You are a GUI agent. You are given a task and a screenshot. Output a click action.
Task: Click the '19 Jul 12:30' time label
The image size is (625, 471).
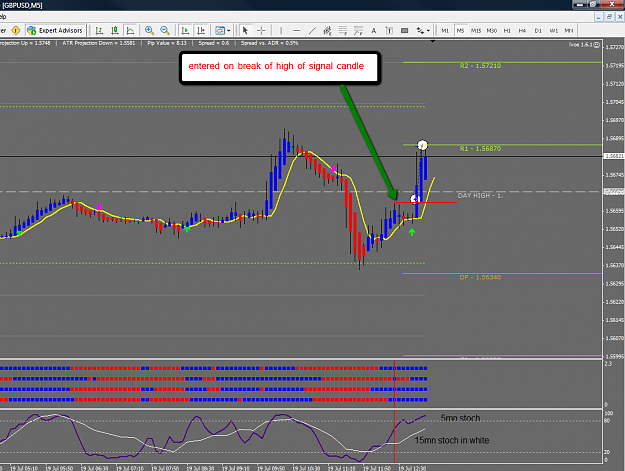(x=412, y=468)
